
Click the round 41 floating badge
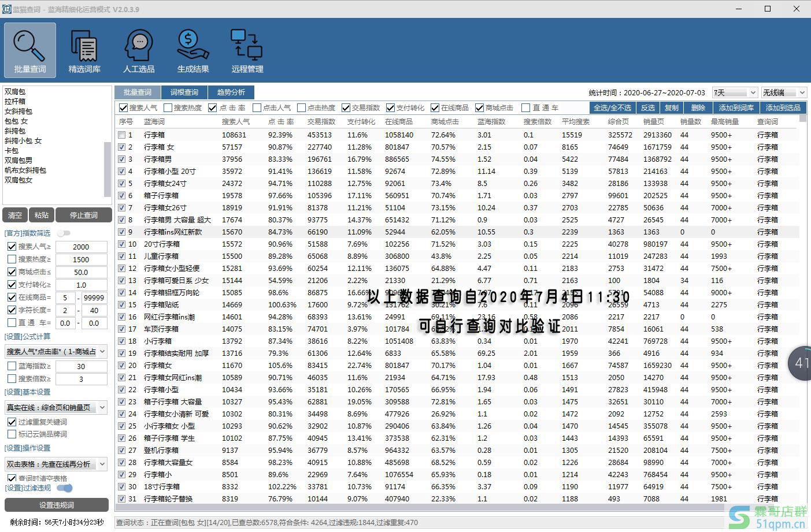coord(801,363)
